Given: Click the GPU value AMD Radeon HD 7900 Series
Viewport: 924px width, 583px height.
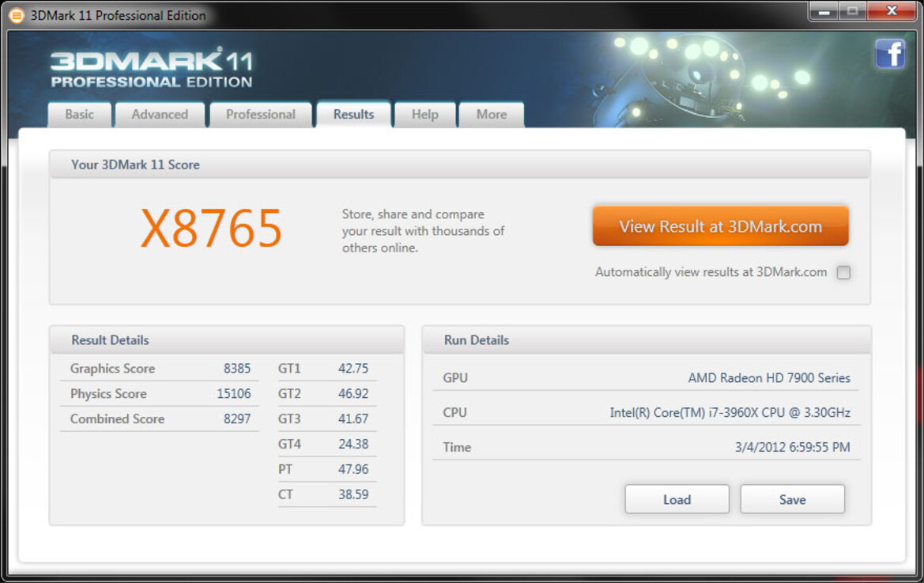Looking at the screenshot, I should [x=769, y=378].
